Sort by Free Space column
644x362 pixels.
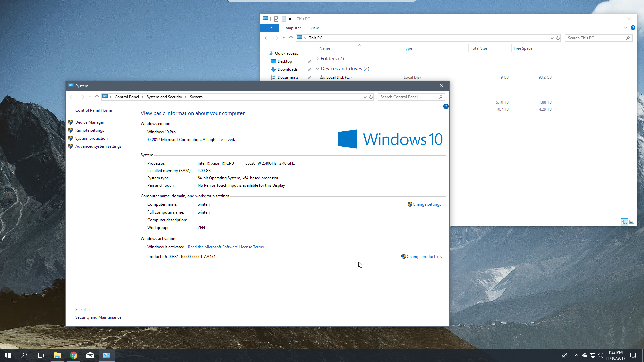coord(523,48)
